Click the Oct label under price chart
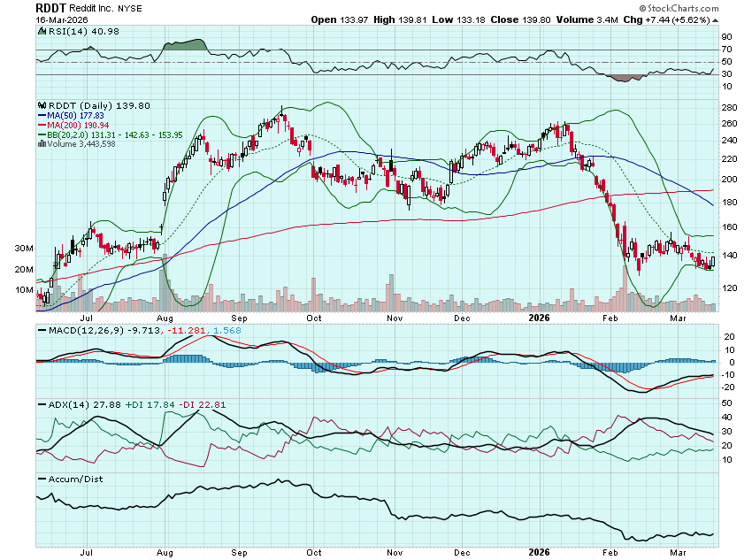The image size is (752, 560). (x=314, y=318)
